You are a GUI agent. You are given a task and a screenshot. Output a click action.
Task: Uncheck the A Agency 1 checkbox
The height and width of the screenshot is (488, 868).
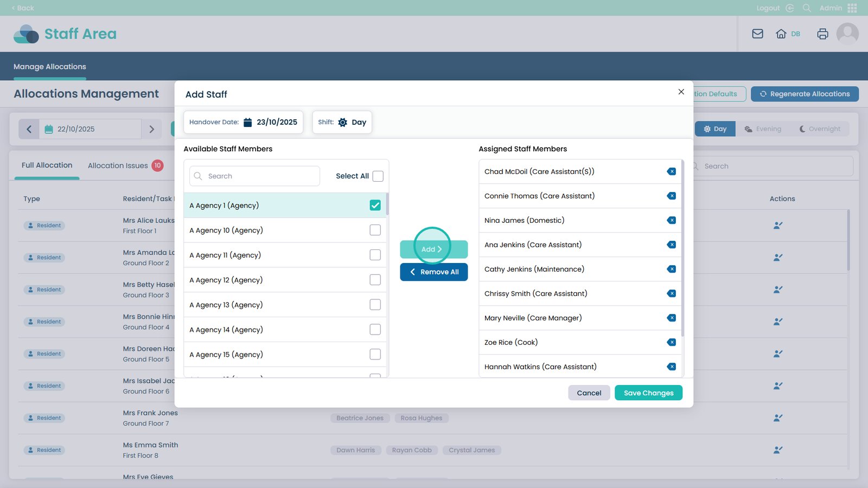375,206
